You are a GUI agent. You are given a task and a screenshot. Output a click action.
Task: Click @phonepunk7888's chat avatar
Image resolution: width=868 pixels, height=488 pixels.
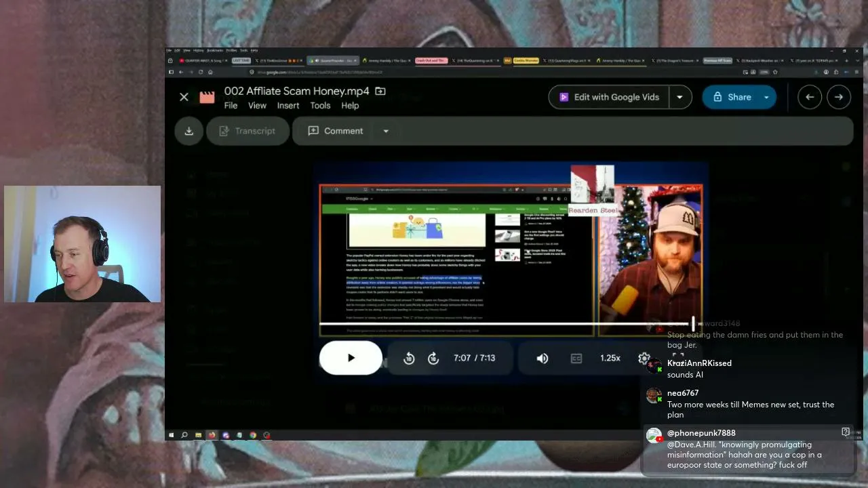(x=654, y=436)
